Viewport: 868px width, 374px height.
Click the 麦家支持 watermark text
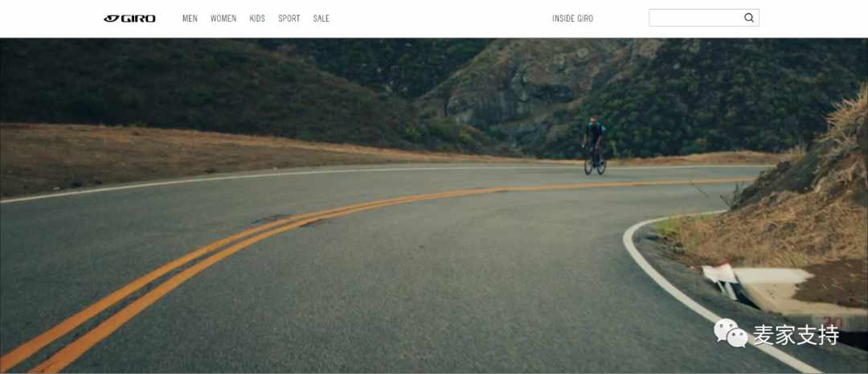tap(796, 335)
